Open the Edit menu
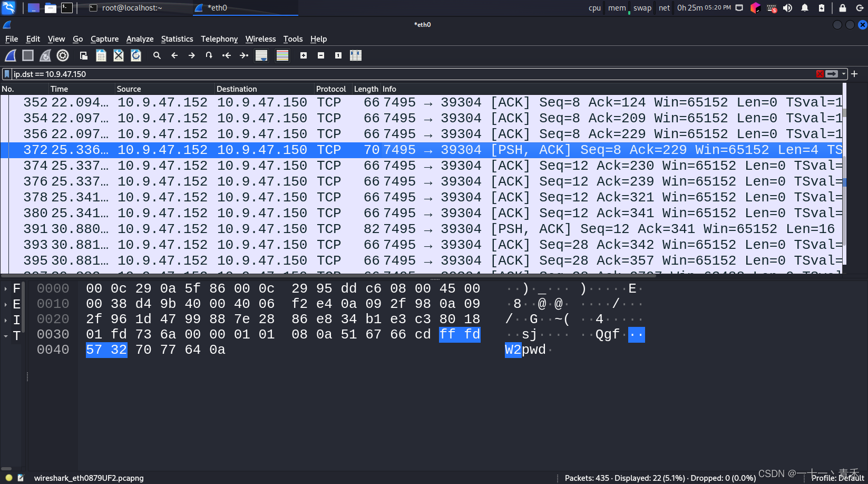The image size is (868, 484). pos(33,39)
